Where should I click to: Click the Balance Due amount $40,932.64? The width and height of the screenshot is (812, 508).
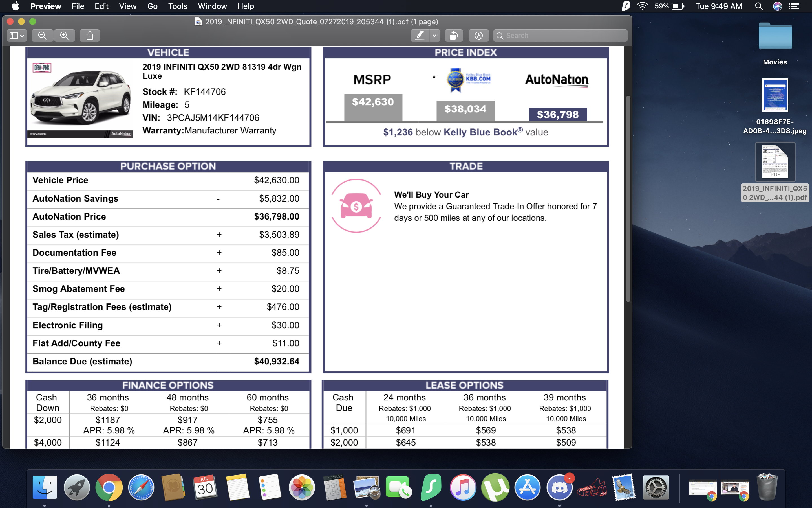click(x=277, y=361)
